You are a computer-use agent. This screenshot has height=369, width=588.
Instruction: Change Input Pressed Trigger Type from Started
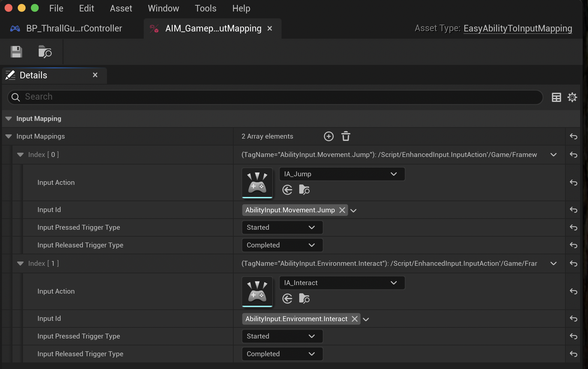[x=282, y=227]
